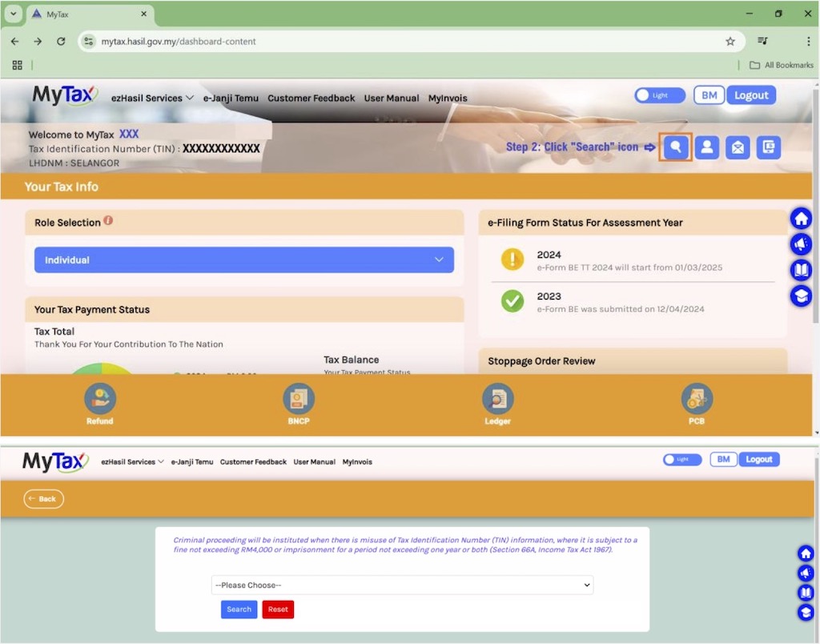Click the mobile device icon in the header
Viewport: 820px width, 644px height.
[x=768, y=147]
